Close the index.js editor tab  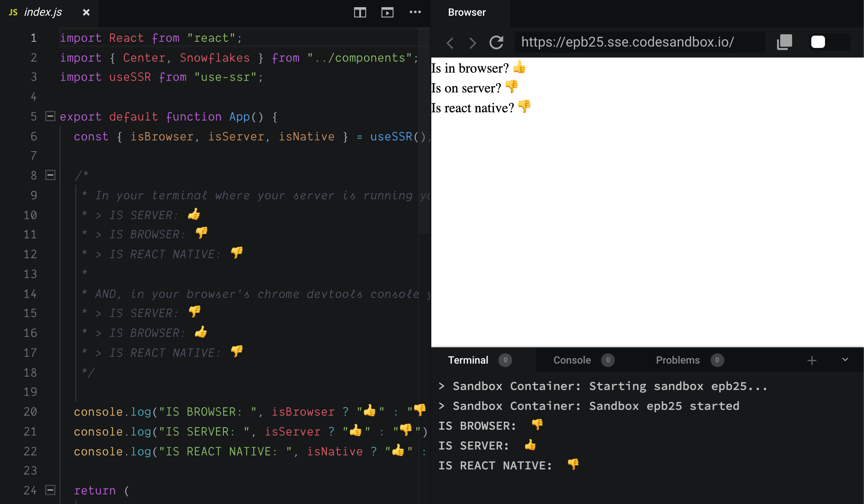click(x=86, y=13)
